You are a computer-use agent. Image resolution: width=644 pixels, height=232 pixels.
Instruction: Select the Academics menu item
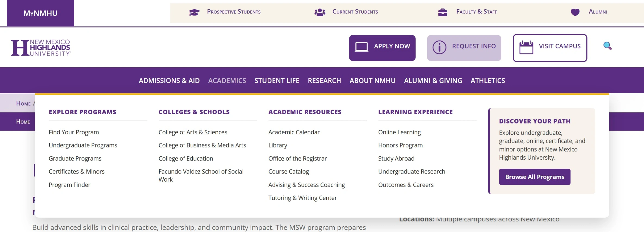tap(227, 81)
